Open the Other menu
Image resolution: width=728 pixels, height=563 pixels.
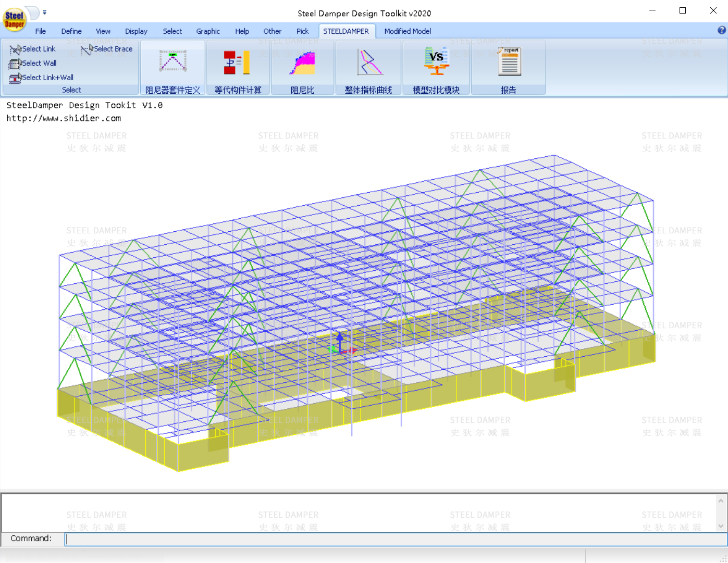(x=272, y=31)
